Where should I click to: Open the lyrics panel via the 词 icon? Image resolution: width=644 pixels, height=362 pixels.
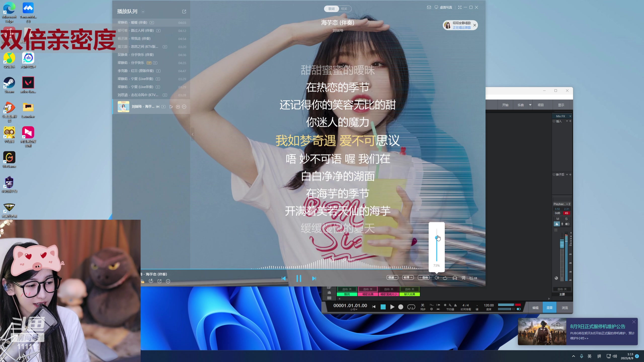463,278
